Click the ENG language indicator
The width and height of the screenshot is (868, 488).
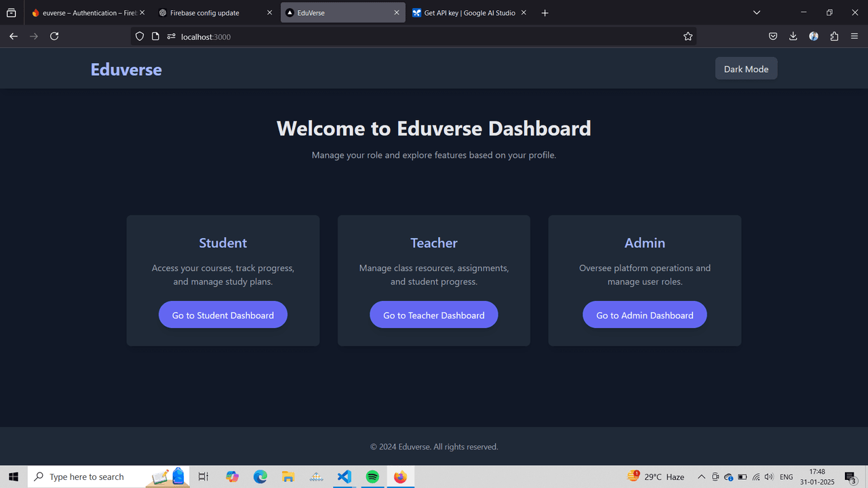click(x=787, y=477)
